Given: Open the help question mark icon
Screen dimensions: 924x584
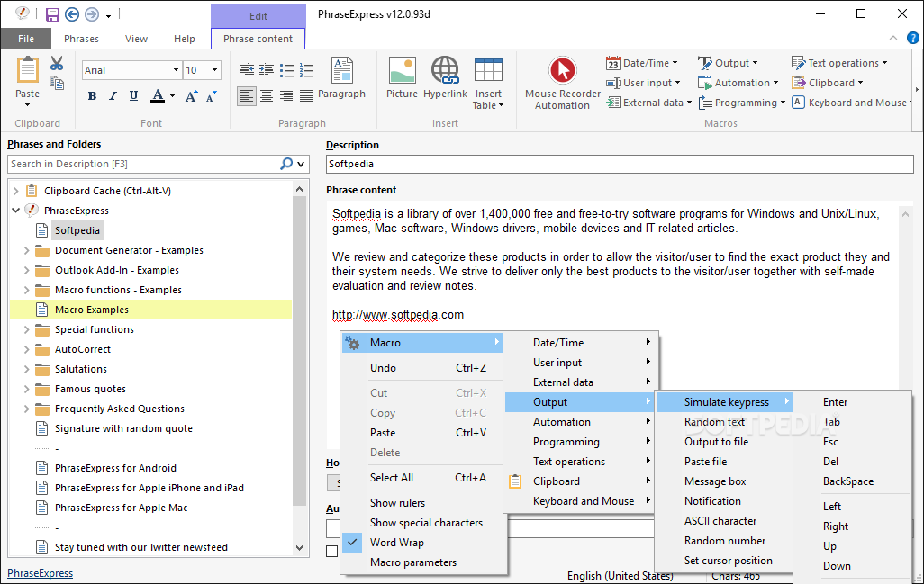Looking at the screenshot, I should [913, 39].
